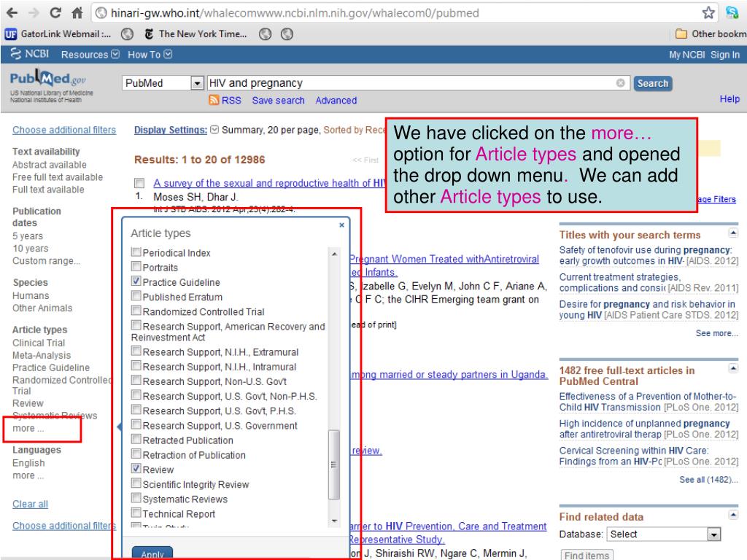
Task: Check Systematic Reviews box
Action: pos(136,498)
